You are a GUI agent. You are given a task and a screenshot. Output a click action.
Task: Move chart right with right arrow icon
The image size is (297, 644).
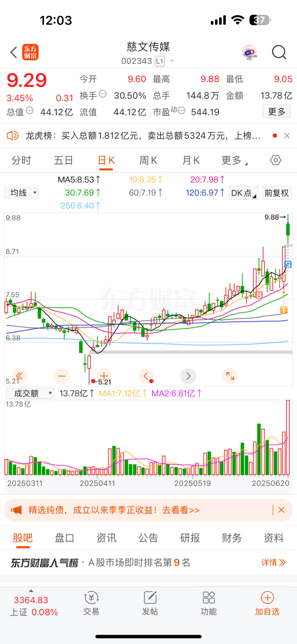click(x=188, y=376)
